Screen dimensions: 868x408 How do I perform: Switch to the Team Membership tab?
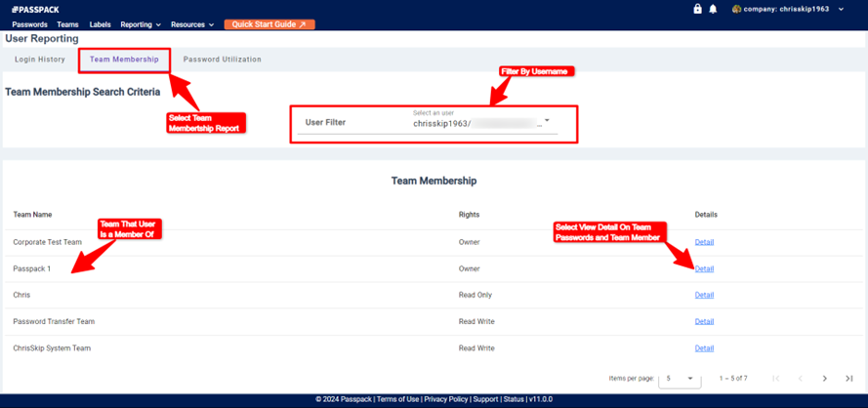124,60
